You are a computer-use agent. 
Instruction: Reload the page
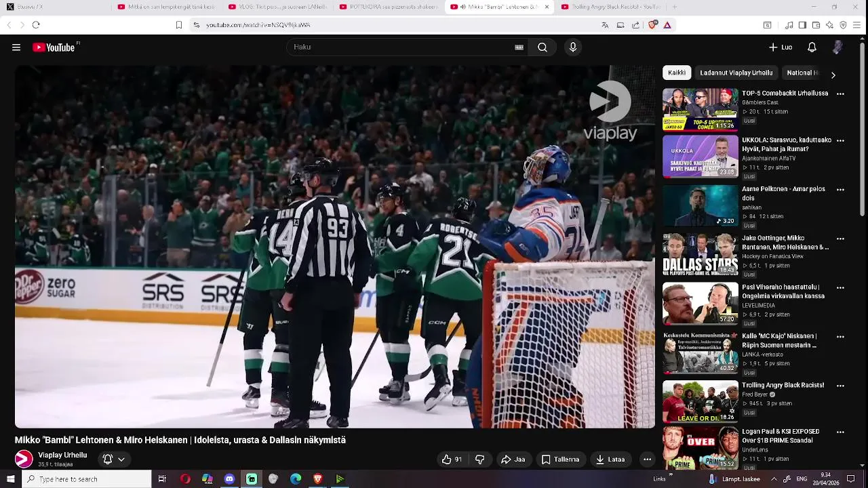[36, 25]
